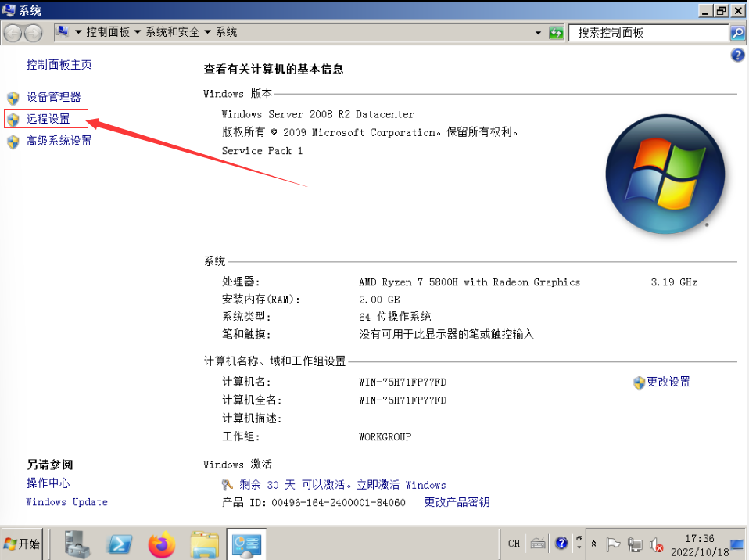Click the Forward navigation arrow
Screen dimensions: 749x560
coord(33,33)
